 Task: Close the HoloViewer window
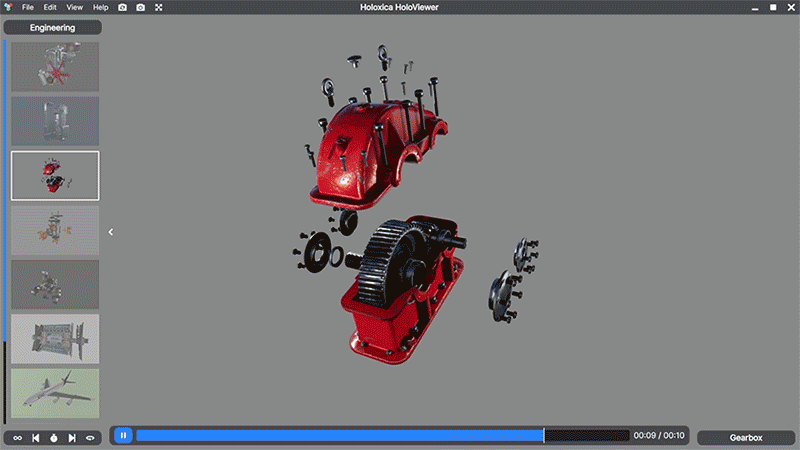[791, 7]
